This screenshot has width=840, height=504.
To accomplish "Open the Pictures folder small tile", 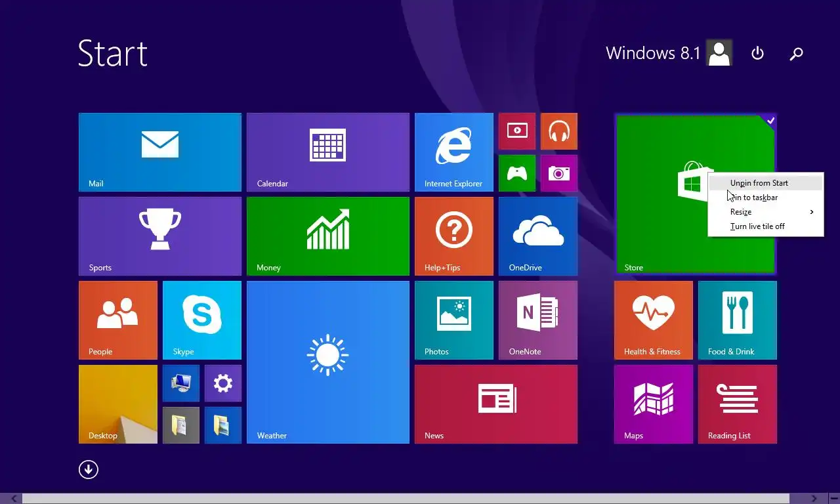I will pyautogui.click(x=223, y=425).
